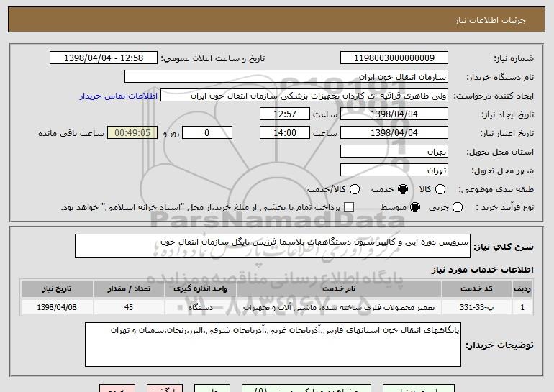Click the واحد اندازه گیری column header
Screen dimensions: 554x392
pyautogui.click(x=200, y=289)
